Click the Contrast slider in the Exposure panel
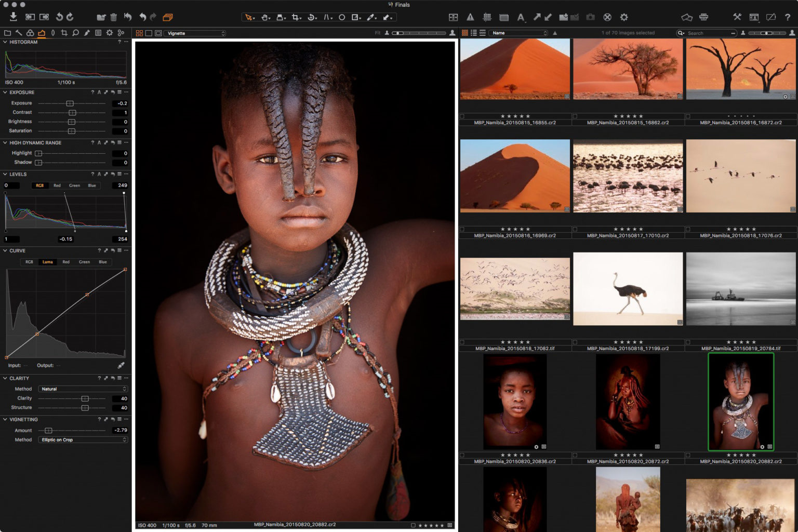 tap(72, 112)
